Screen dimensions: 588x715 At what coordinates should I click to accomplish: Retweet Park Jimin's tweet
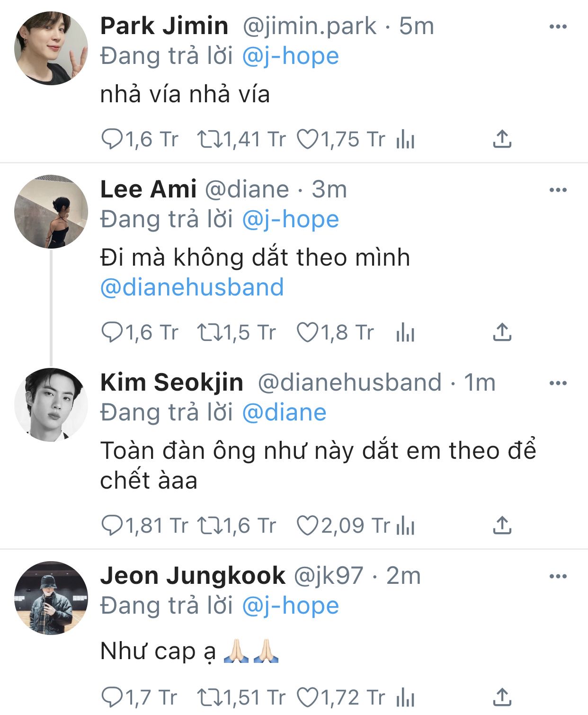click(x=210, y=140)
